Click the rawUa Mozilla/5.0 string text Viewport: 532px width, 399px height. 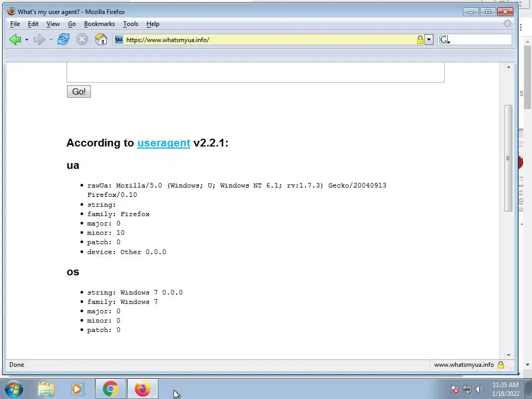click(x=237, y=190)
